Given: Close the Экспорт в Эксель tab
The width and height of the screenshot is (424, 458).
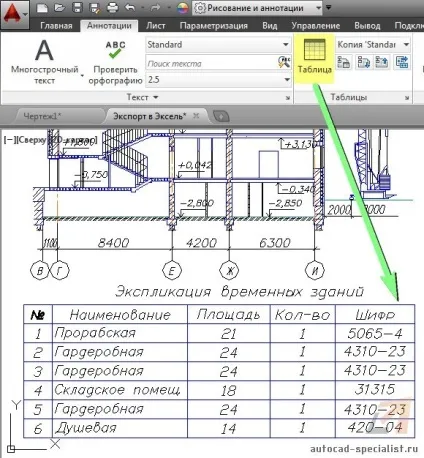Looking at the screenshot, I should [x=196, y=116].
